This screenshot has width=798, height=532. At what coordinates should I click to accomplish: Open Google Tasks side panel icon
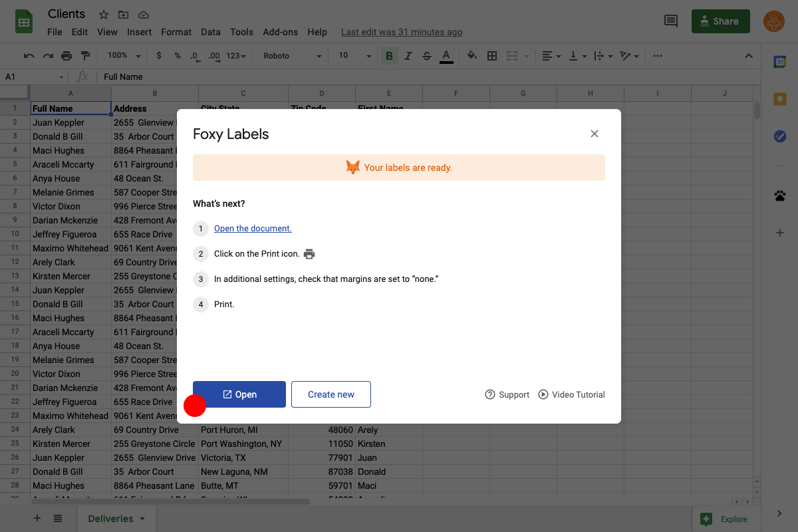click(x=780, y=136)
